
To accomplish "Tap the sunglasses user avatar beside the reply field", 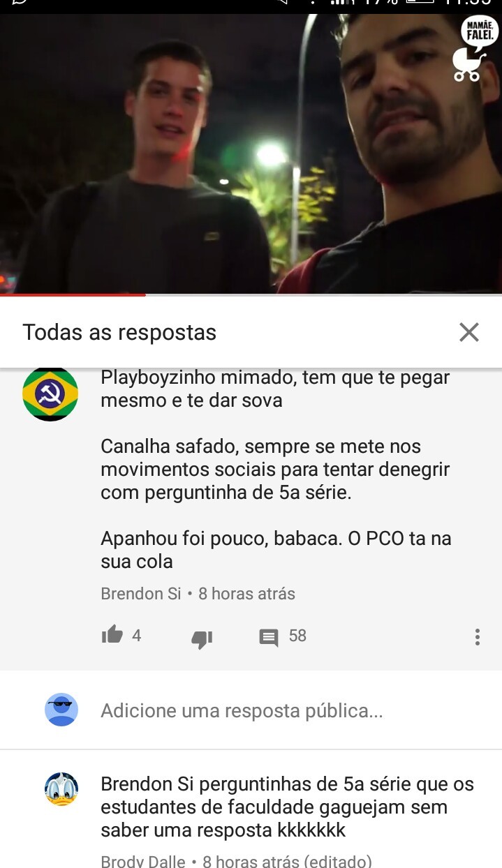I will tap(61, 710).
